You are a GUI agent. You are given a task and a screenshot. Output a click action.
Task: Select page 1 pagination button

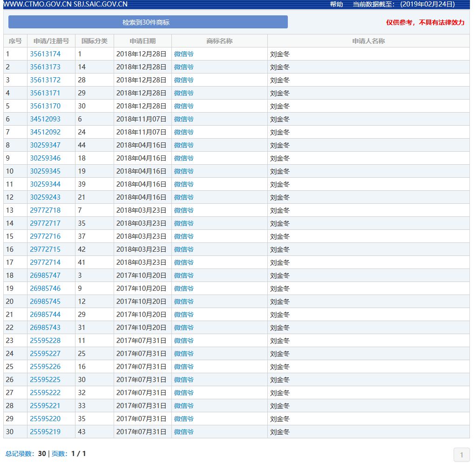tap(462, 455)
